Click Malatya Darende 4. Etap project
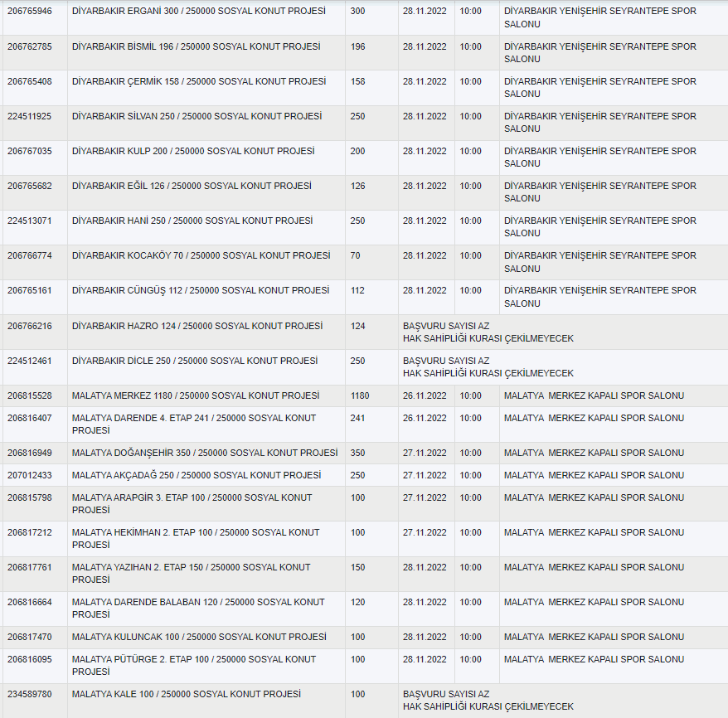This screenshot has height=718, width=728. coord(193,424)
